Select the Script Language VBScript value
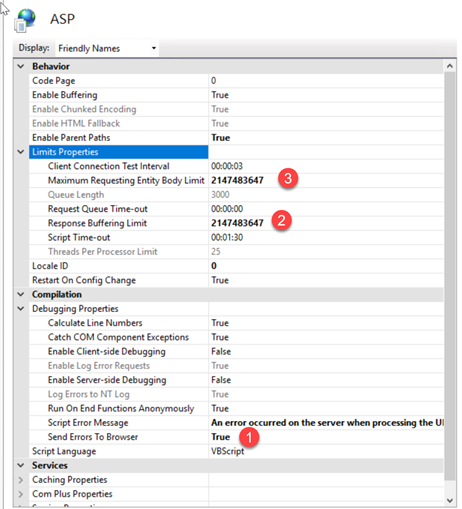The image size is (462, 509). point(227,451)
